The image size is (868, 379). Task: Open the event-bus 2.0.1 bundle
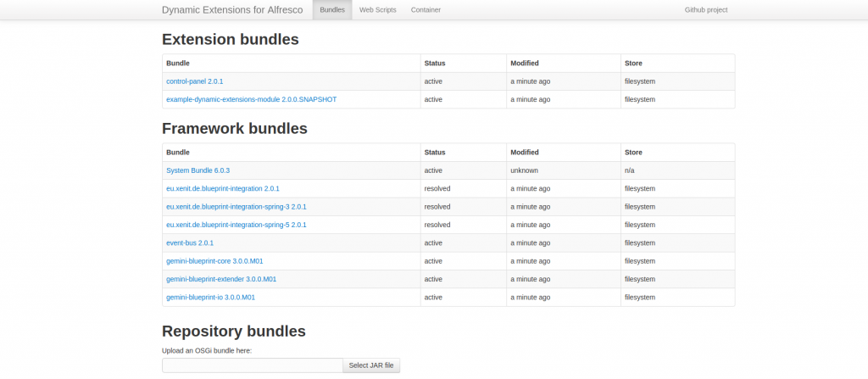[190, 242]
